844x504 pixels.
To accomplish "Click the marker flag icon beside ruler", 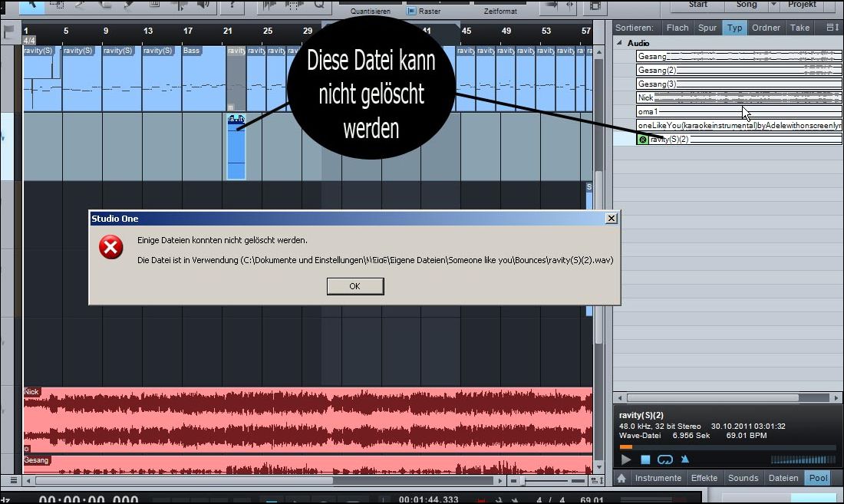I will point(8,31).
